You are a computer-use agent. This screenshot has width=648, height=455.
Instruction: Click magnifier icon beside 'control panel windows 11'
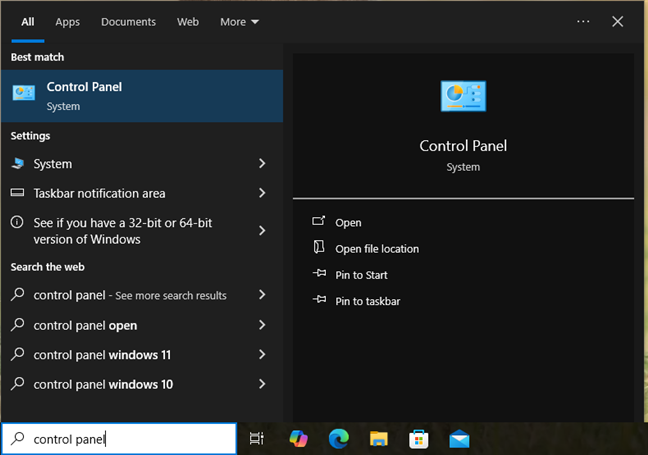tap(17, 355)
